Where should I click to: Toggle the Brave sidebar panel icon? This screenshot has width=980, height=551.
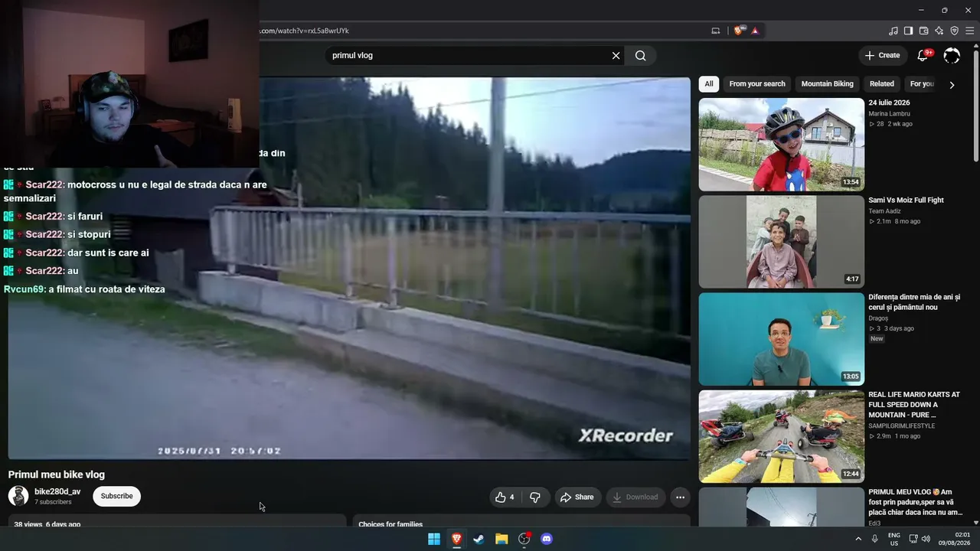click(909, 31)
